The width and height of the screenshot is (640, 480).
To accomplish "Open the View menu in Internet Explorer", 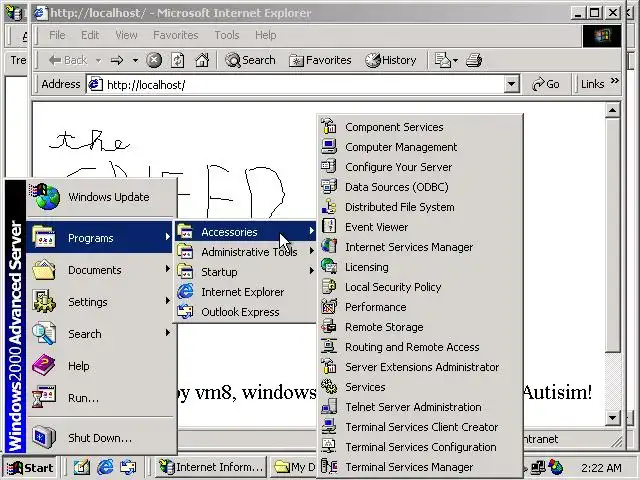I will pos(126,35).
